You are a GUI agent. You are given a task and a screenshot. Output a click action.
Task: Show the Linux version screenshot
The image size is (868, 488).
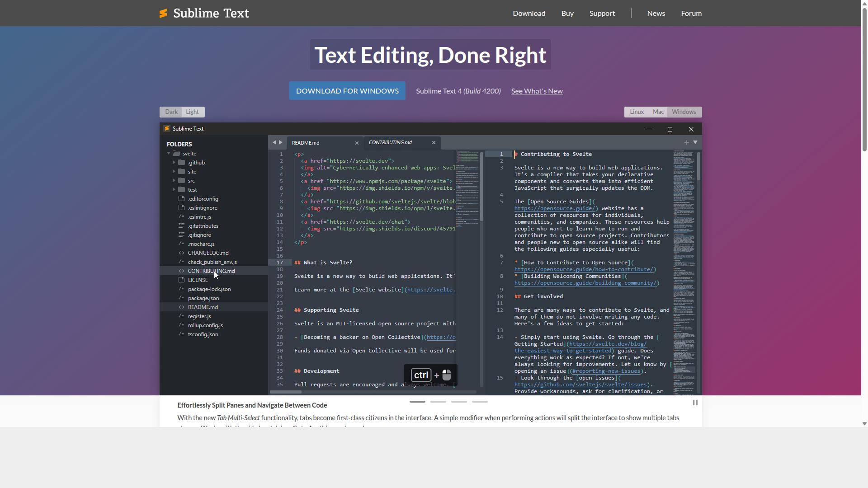coord(637,112)
